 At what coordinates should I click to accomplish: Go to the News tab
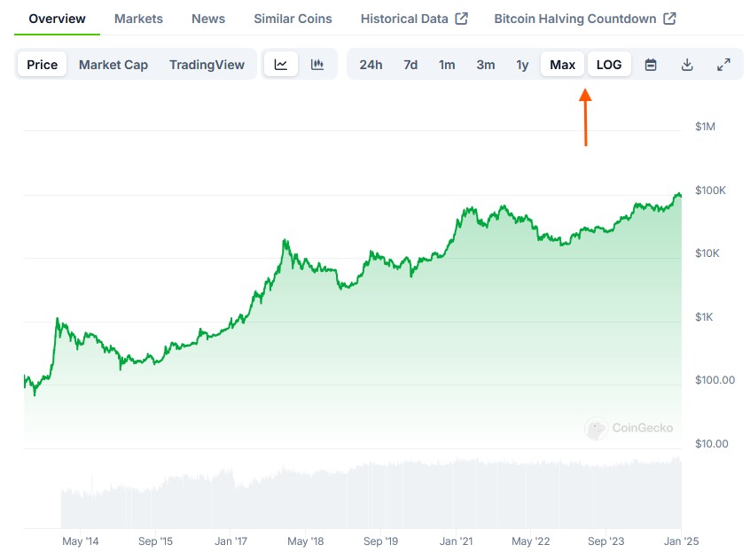click(x=208, y=19)
